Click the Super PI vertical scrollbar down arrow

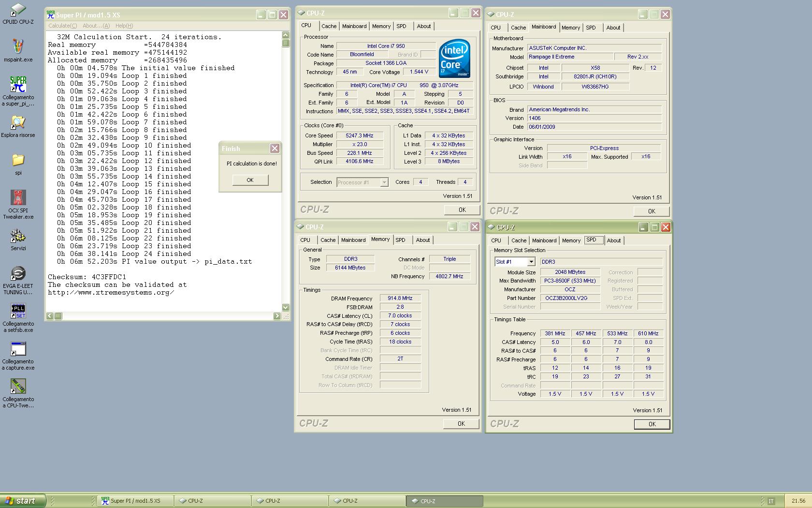(x=286, y=307)
